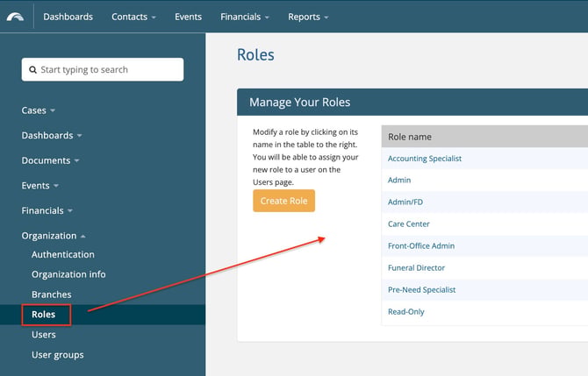Select Roles in the sidebar
Viewport: 588px width, 376px height.
[x=44, y=315]
